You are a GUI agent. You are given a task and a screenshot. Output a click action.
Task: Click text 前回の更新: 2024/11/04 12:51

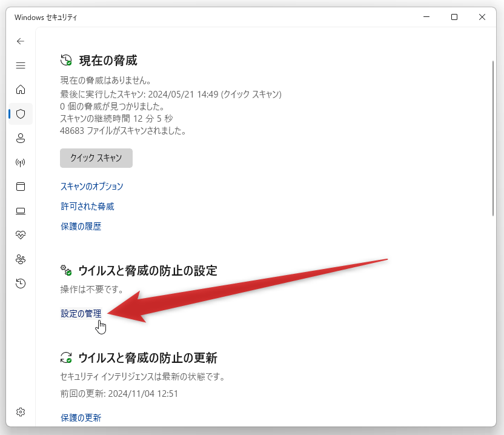[x=119, y=394]
